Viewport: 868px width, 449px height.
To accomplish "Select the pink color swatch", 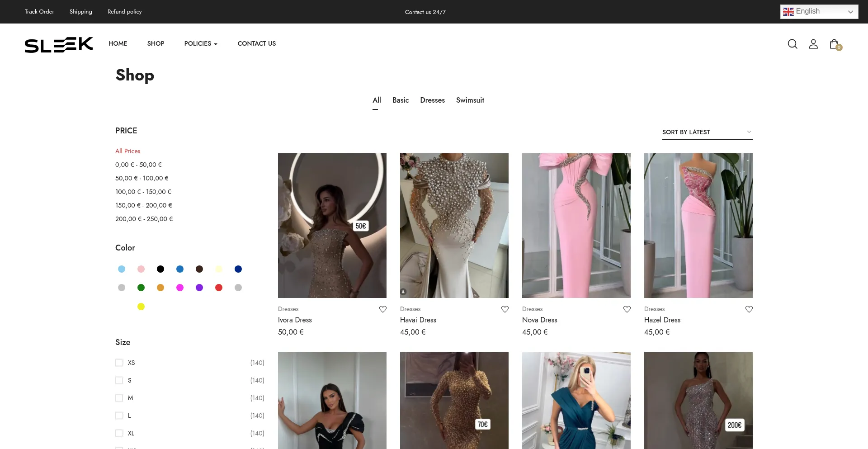I will pyautogui.click(x=141, y=269).
